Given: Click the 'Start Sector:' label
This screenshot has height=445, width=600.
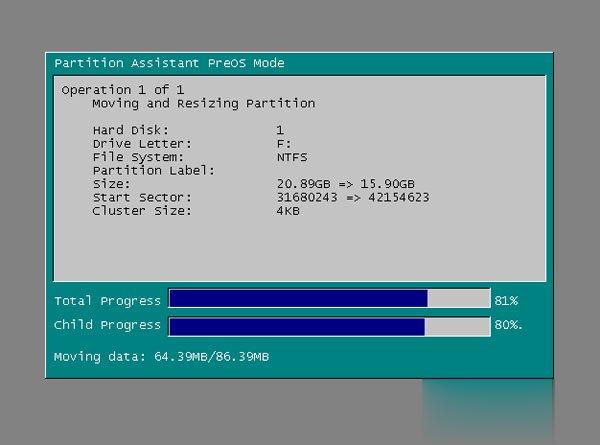Looking at the screenshot, I should coord(142,197).
